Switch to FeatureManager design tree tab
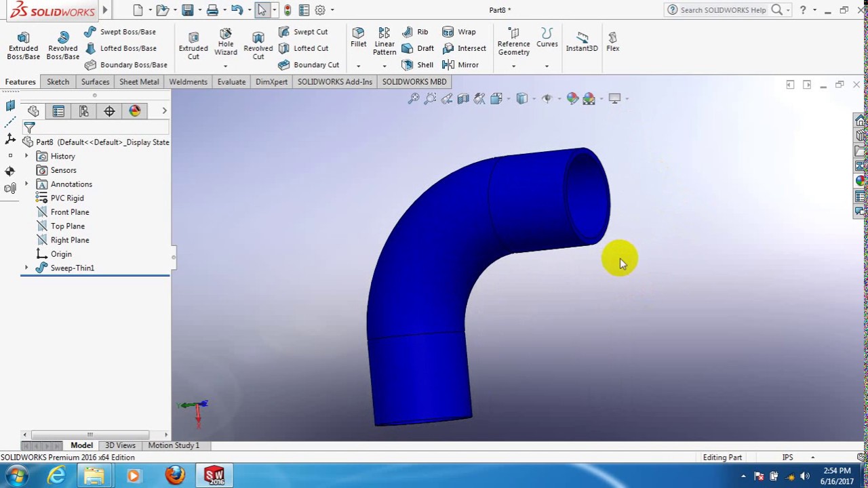The width and height of the screenshot is (868, 488). (33, 111)
